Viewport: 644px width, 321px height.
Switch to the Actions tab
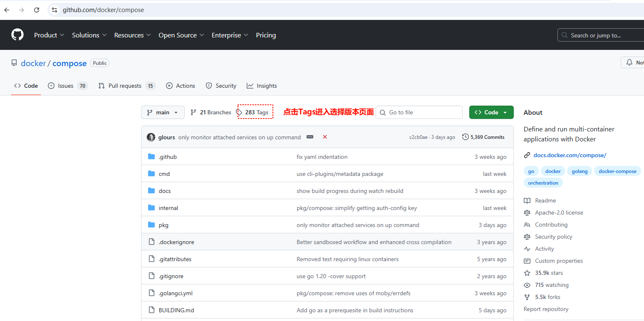point(181,86)
